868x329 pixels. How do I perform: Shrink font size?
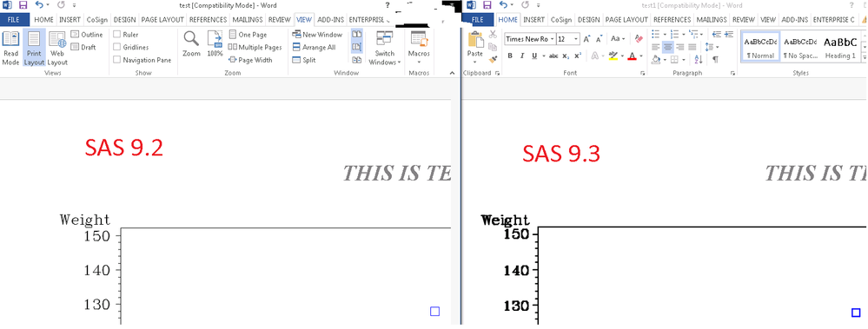(x=599, y=39)
